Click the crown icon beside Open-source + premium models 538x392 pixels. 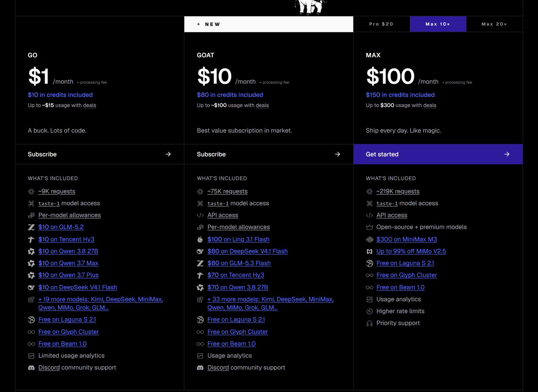[x=370, y=227]
